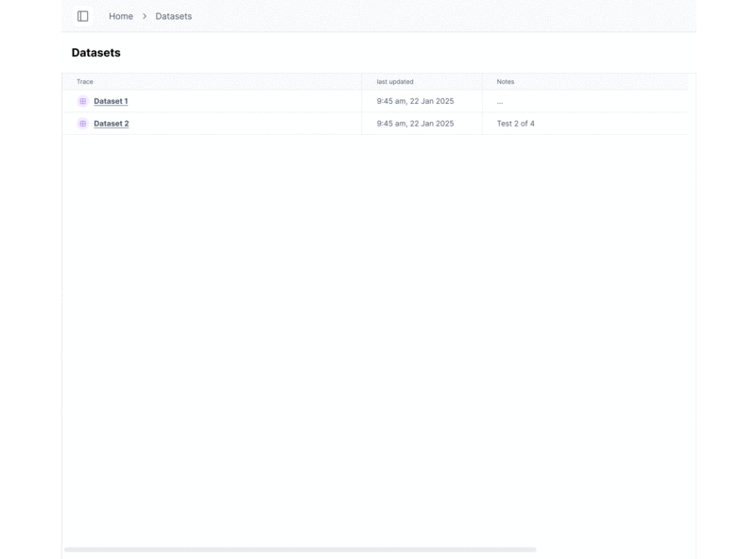
Task: Click the purple icon beside Dataset 2
Action: pos(83,124)
